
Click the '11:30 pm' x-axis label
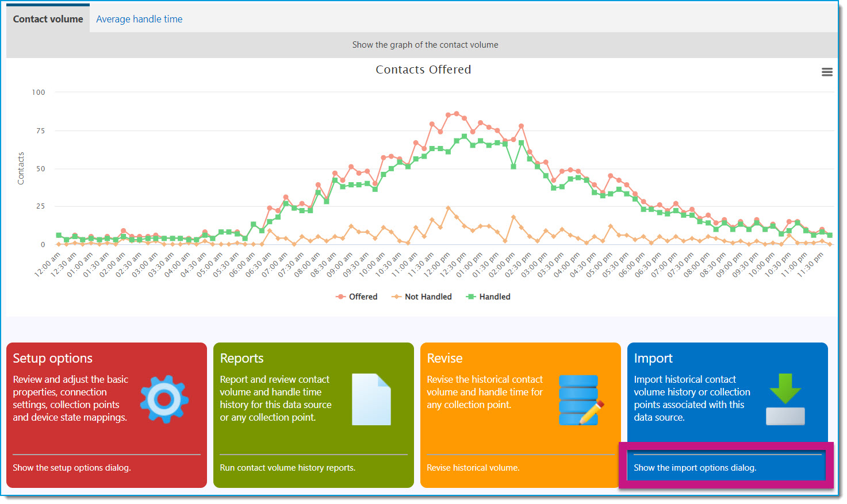811,265
